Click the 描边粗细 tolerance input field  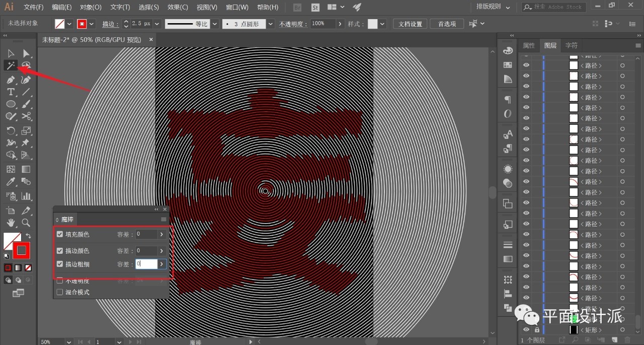click(x=146, y=264)
